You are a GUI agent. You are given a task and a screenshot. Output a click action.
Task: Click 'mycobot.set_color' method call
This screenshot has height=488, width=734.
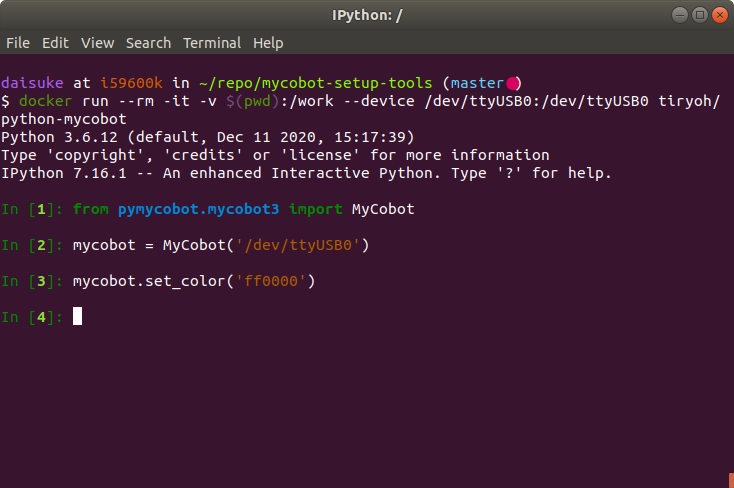[x=149, y=281]
